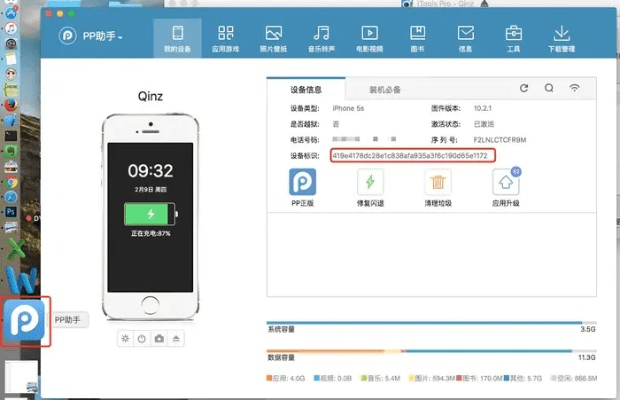
Task: Click the iPhone screen preview thumbnail
Action: point(150,217)
